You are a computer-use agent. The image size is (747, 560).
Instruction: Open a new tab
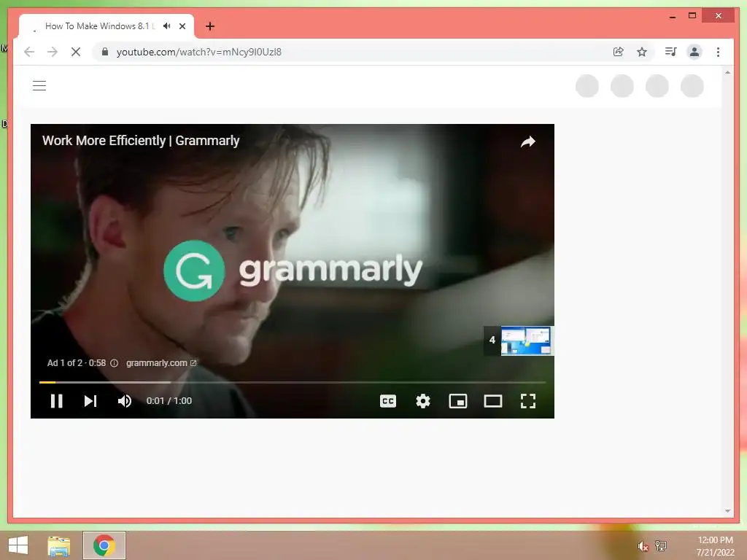coord(210,26)
